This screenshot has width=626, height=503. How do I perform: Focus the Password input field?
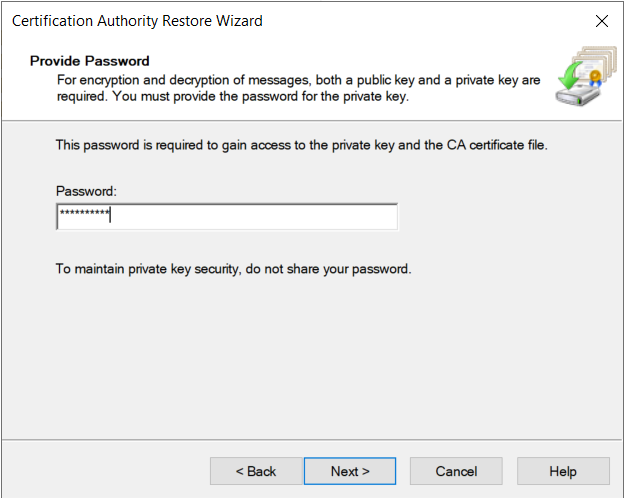coord(227,217)
